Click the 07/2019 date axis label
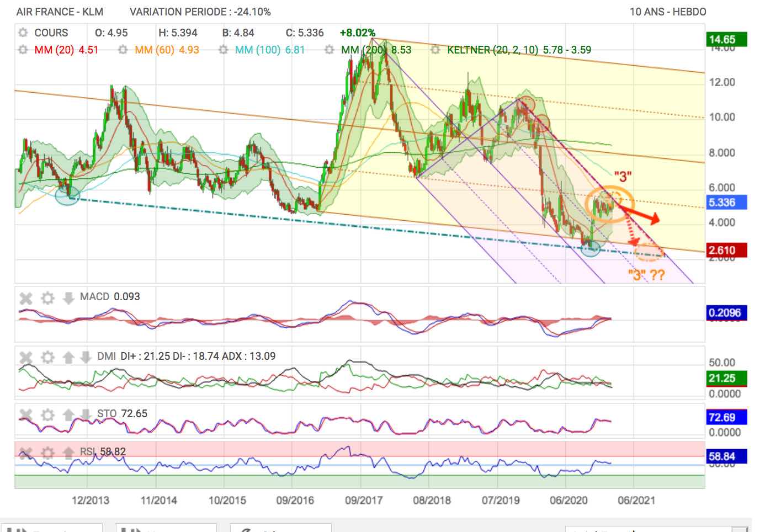 pyautogui.click(x=501, y=501)
